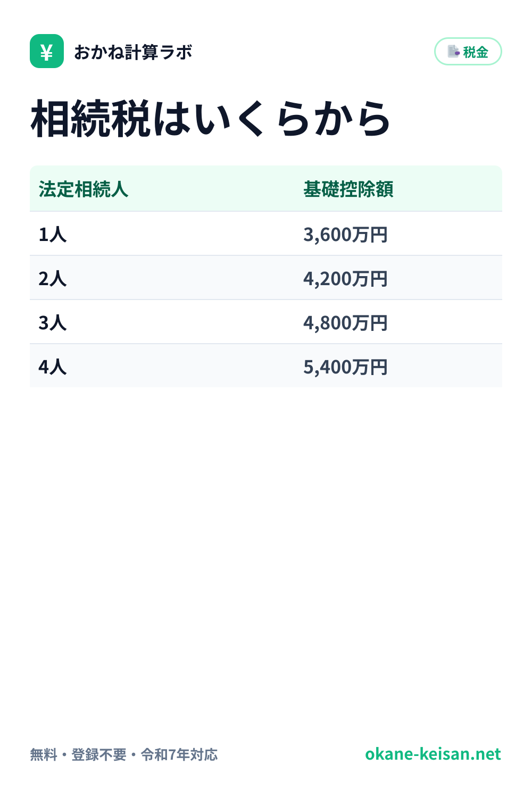Click the green yen logo icon

pos(47,51)
